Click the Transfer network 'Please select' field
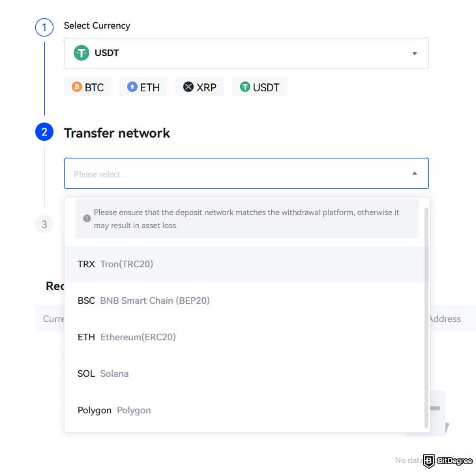This screenshot has height=472, width=476. [246, 173]
